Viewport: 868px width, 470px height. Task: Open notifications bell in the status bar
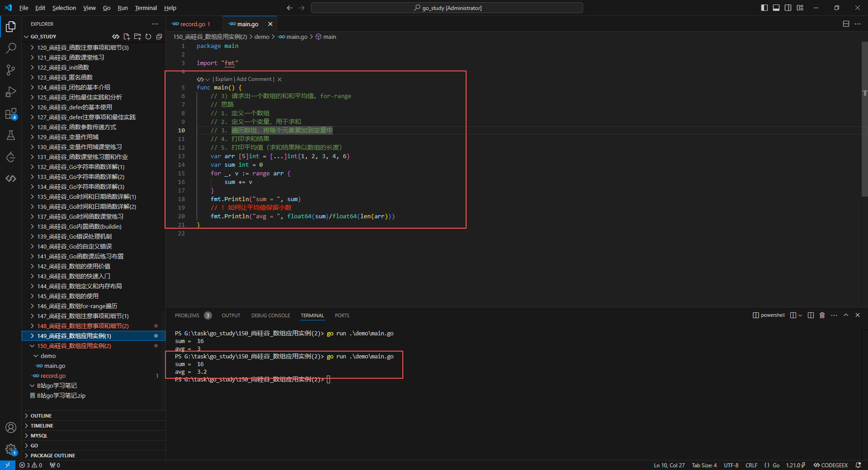859,465
